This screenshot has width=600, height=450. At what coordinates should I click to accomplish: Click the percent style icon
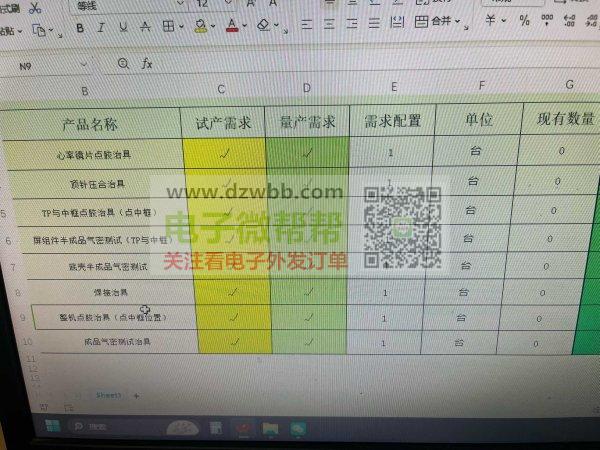point(524,21)
